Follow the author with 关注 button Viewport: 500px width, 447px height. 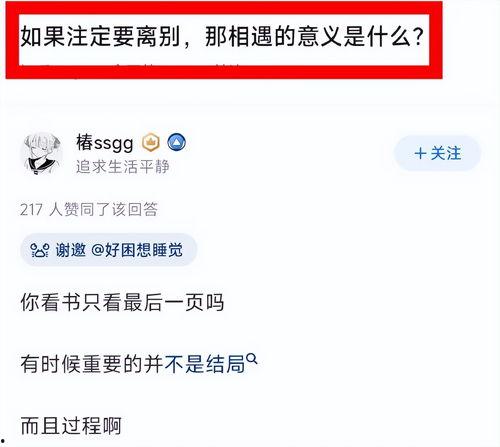[437, 153]
